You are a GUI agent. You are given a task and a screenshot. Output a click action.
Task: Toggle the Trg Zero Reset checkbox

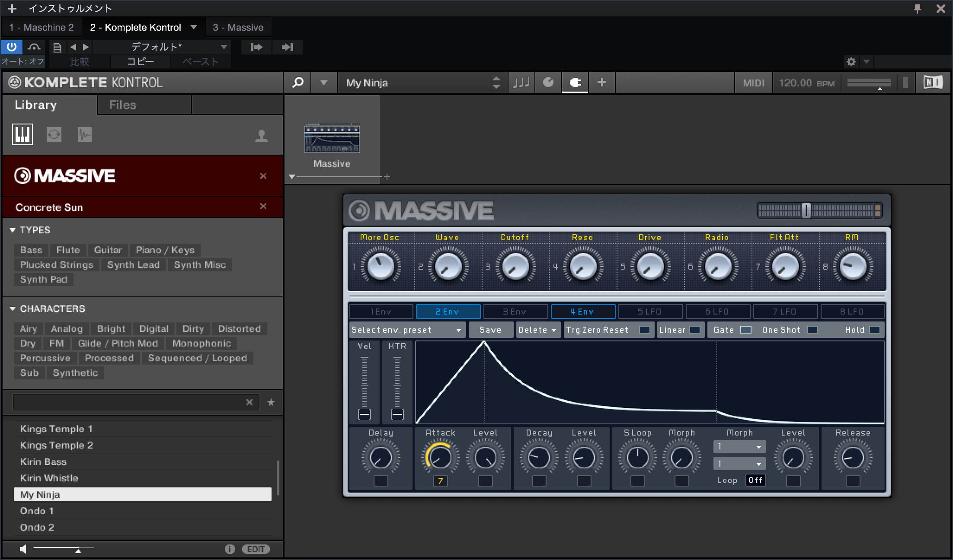click(644, 330)
